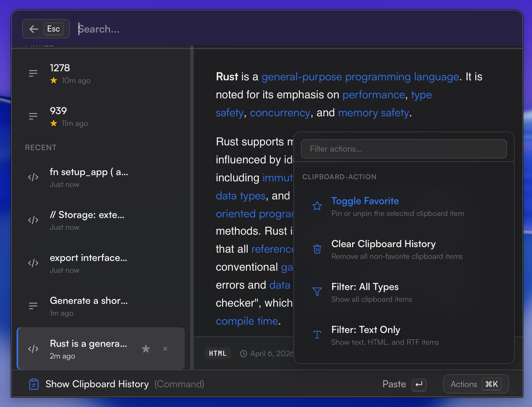This screenshot has height=407, width=532.
Task: Select the // Storage clipboard entry
Action: pyautogui.click(x=100, y=220)
